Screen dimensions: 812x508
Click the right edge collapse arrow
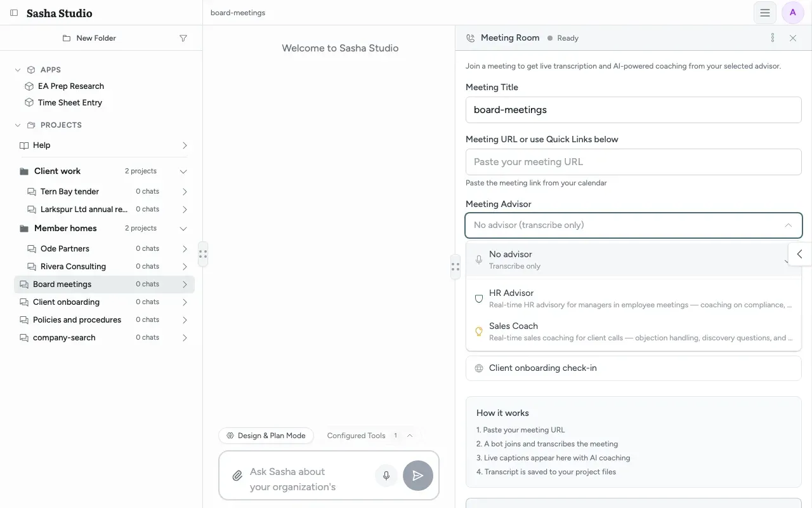(x=800, y=254)
